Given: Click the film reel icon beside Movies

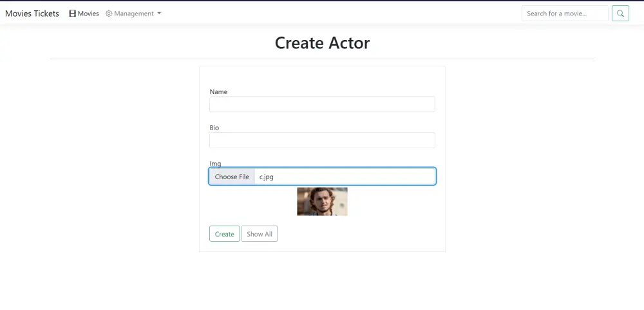Looking at the screenshot, I should point(73,14).
